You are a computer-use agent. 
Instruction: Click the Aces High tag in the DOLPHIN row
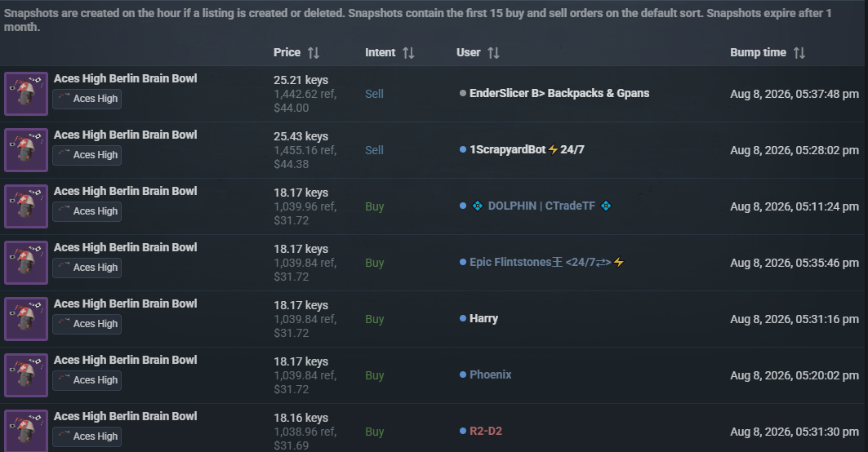[x=87, y=211]
